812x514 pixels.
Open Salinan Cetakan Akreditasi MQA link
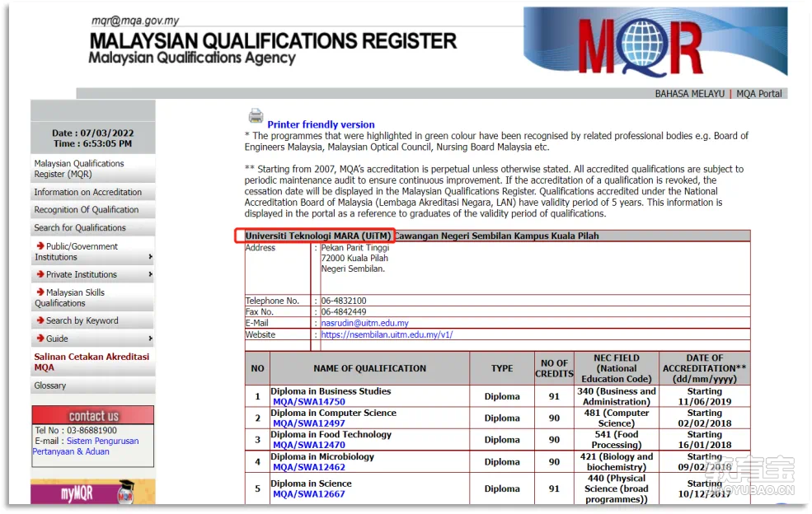click(92, 362)
